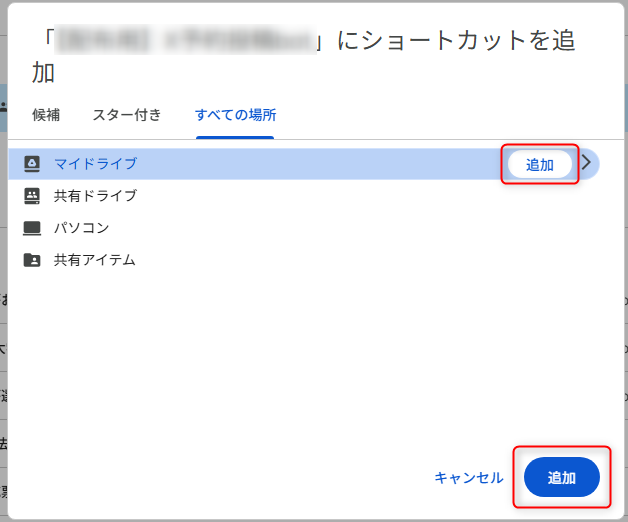The image size is (628, 522).
Task: Click the blue underline beneath すべての場所
Action: (x=235, y=138)
